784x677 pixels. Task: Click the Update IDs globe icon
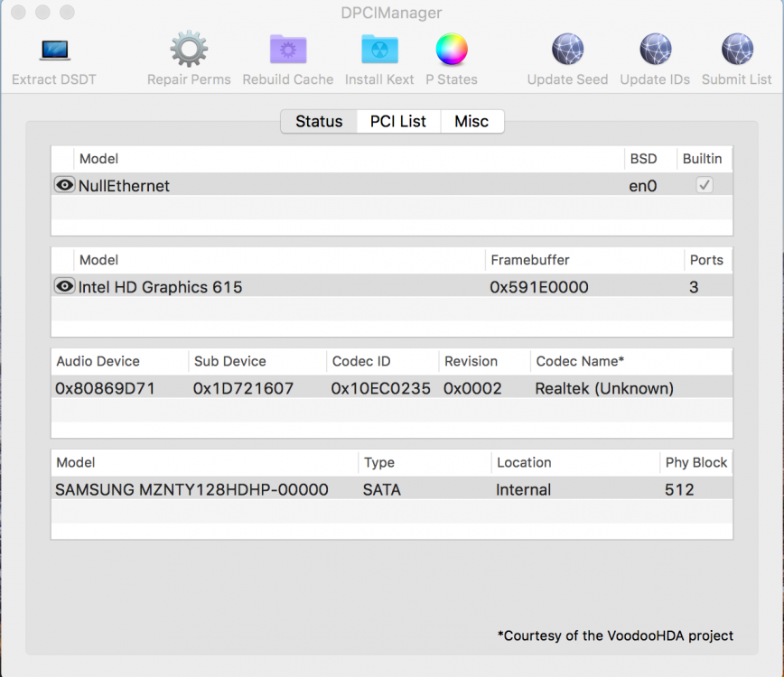(655, 49)
